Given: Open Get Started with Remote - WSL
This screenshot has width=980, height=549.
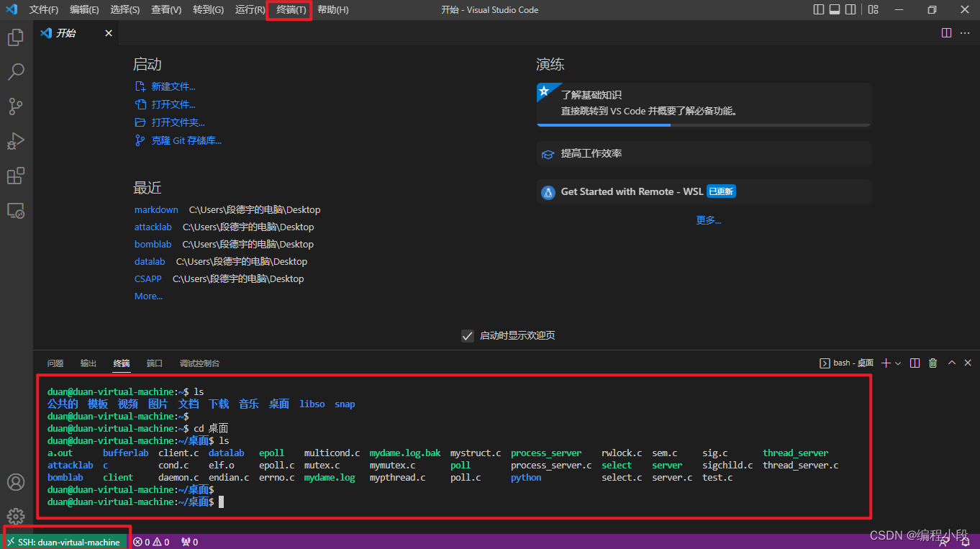Looking at the screenshot, I should (704, 192).
